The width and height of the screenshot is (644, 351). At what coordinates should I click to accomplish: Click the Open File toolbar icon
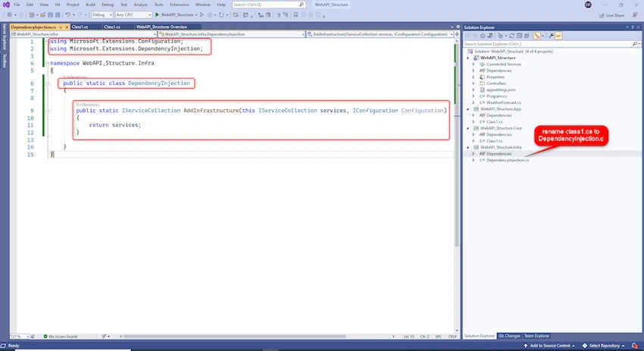[42, 15]
